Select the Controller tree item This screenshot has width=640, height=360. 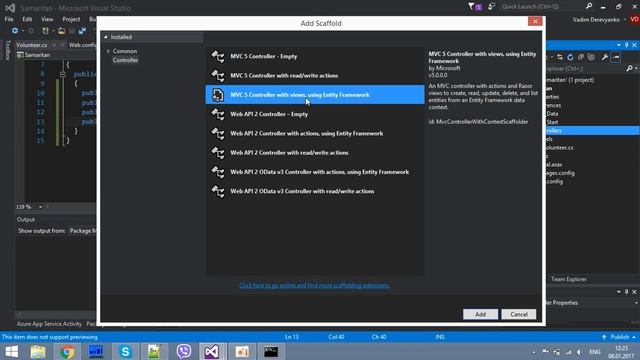click(x=125, y=60)
